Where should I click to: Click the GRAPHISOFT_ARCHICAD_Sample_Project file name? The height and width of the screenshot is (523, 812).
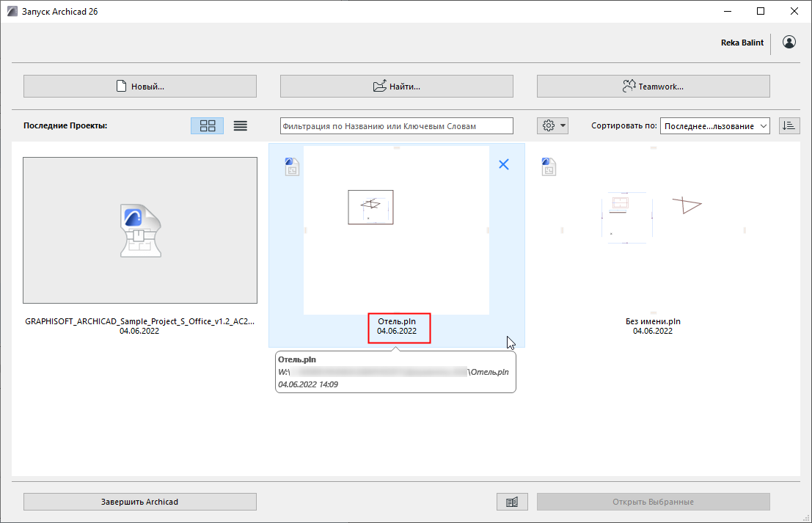pos(140,321)
